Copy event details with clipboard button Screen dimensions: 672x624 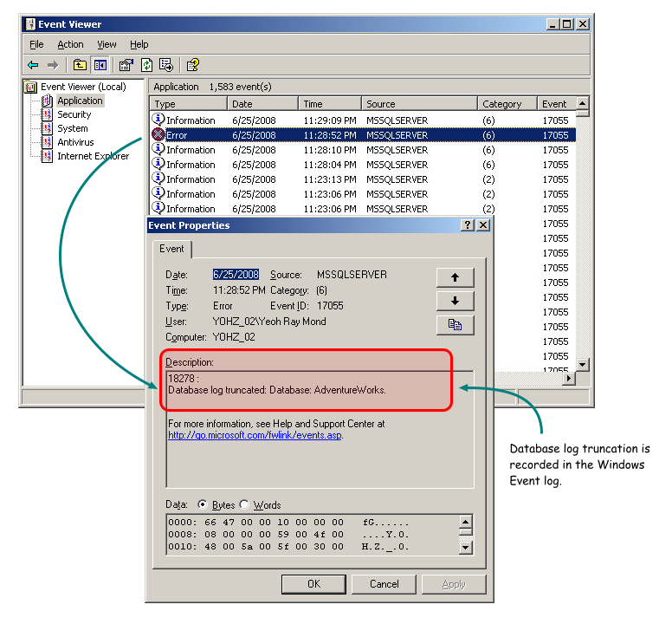[x=455, y=325]
